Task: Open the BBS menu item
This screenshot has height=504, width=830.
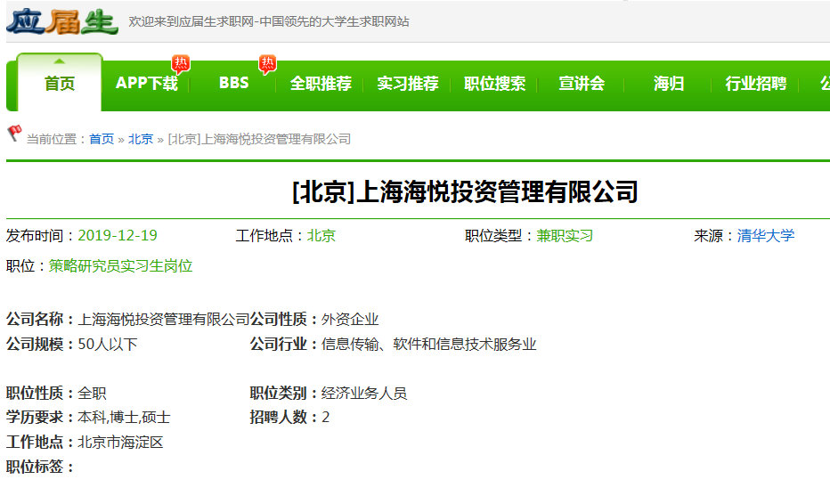Action: coord(233,83)
